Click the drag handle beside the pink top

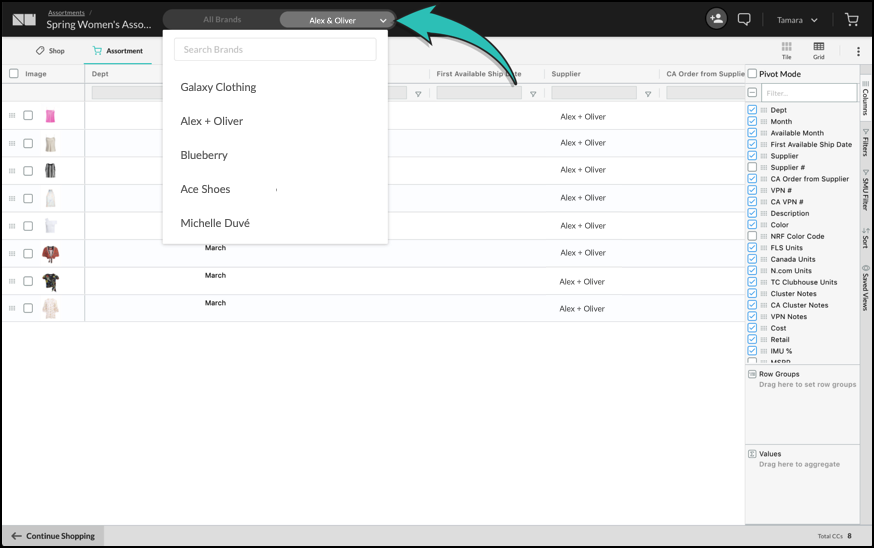pos(12,115)
